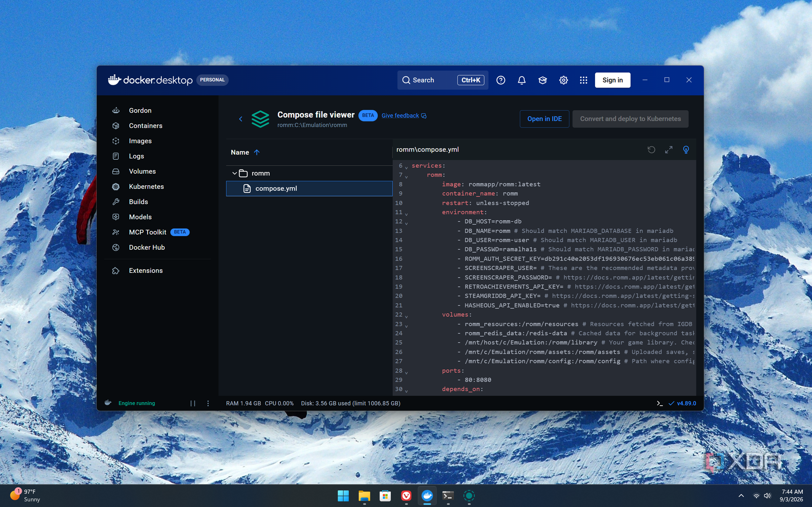Fold the ports block at line 28
The width and height of the screenshot is (812, 507).
click(406, 372)
